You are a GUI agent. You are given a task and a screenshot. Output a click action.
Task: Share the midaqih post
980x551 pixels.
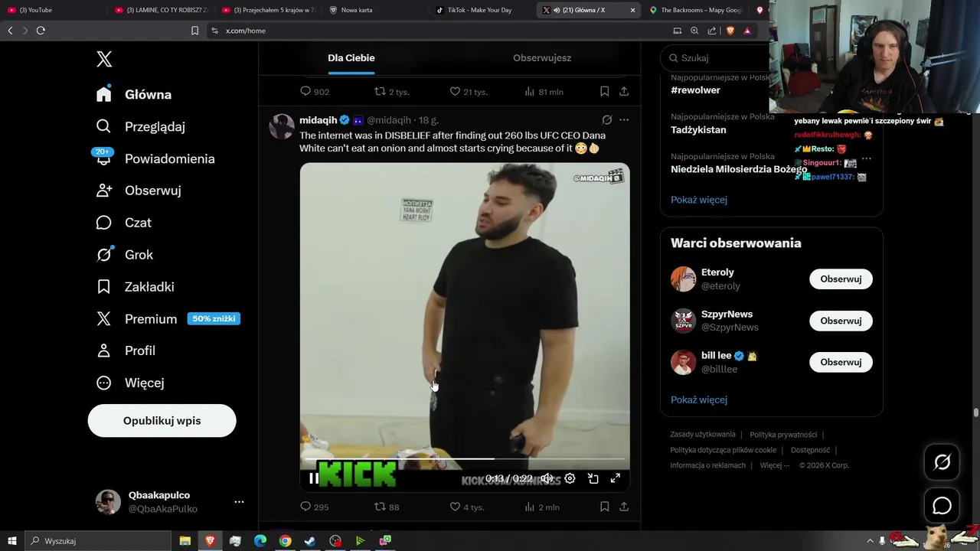coord(624,507)
